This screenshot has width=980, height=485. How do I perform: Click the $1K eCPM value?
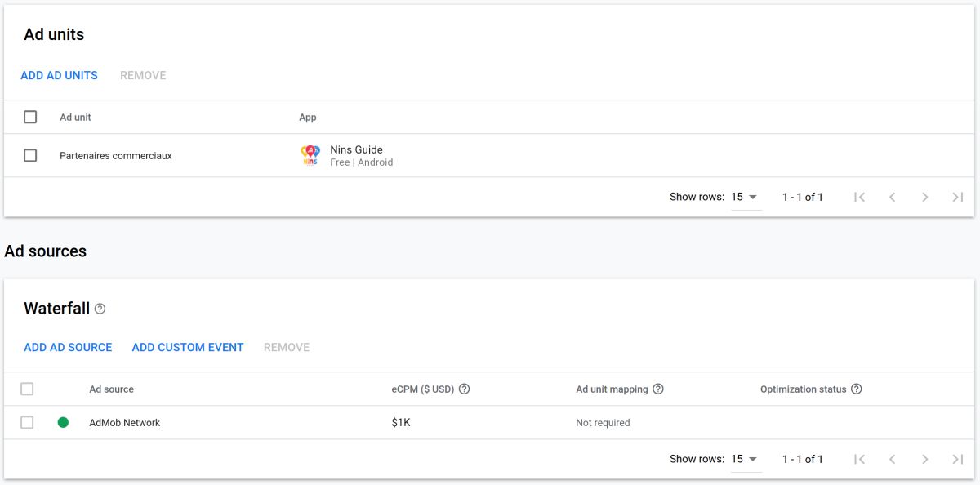point(401,423)
